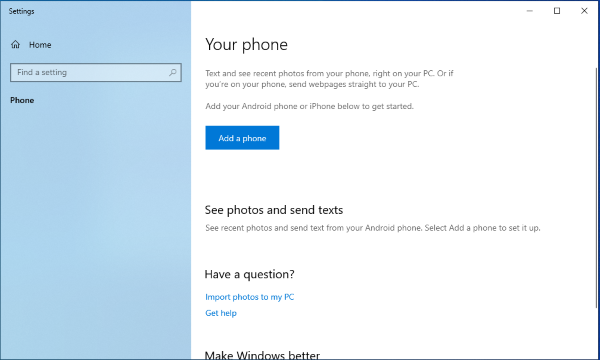Click the Make Windows better heading
The width and height of the screenshot is (600, 360).
[262, 355]
